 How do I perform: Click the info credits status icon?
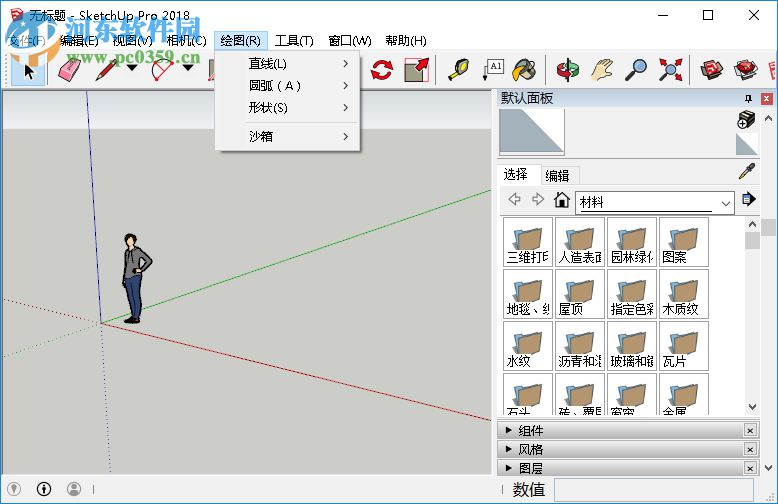(x=44, y=489)
